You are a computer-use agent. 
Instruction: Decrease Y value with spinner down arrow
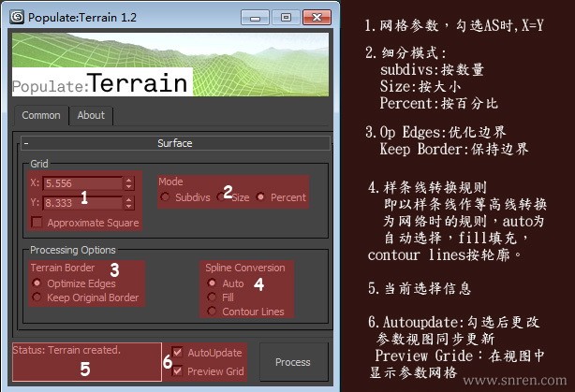pos(128,206)
